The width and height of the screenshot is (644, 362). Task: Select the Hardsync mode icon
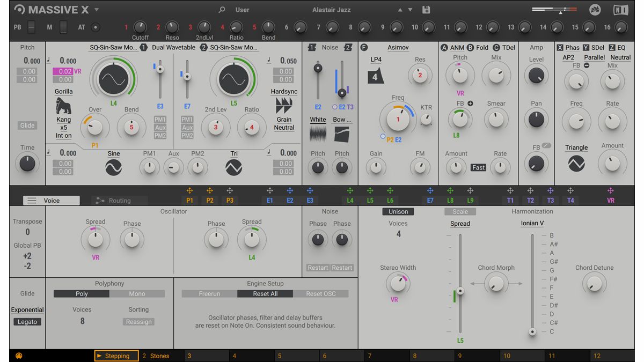[284, 105]
